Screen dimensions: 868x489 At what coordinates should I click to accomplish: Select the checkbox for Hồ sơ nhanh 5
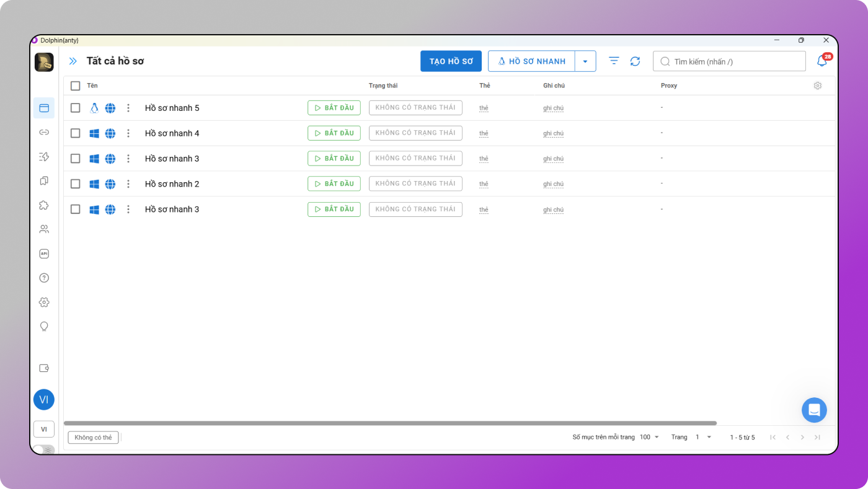click(76, 108)
